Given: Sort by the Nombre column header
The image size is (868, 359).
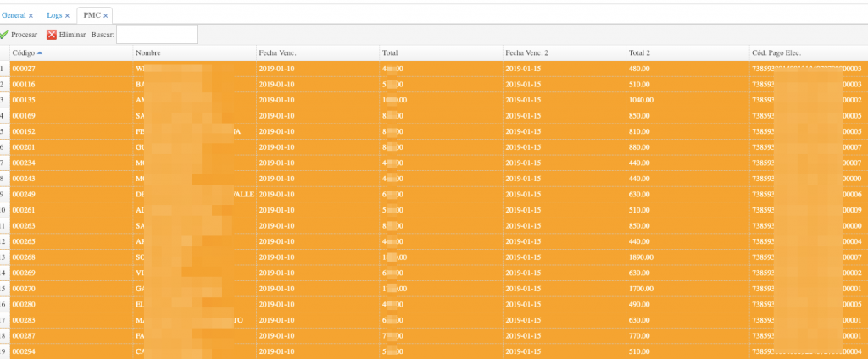Looking at the screenshot, I should click(148, 52).
